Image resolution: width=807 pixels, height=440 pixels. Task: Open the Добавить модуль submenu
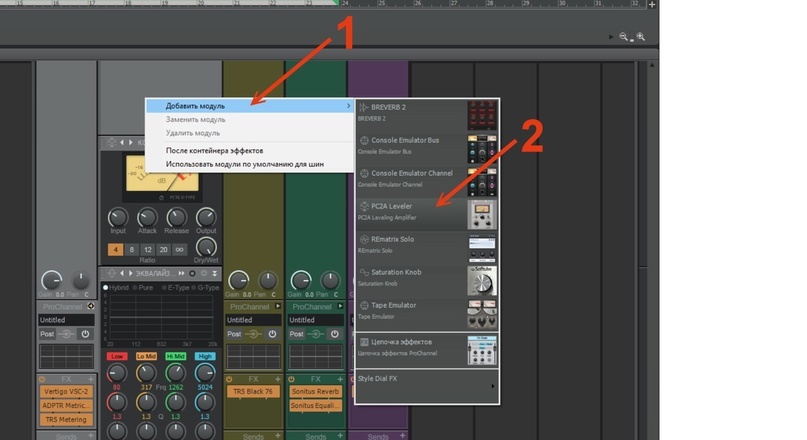pos(250,106)
